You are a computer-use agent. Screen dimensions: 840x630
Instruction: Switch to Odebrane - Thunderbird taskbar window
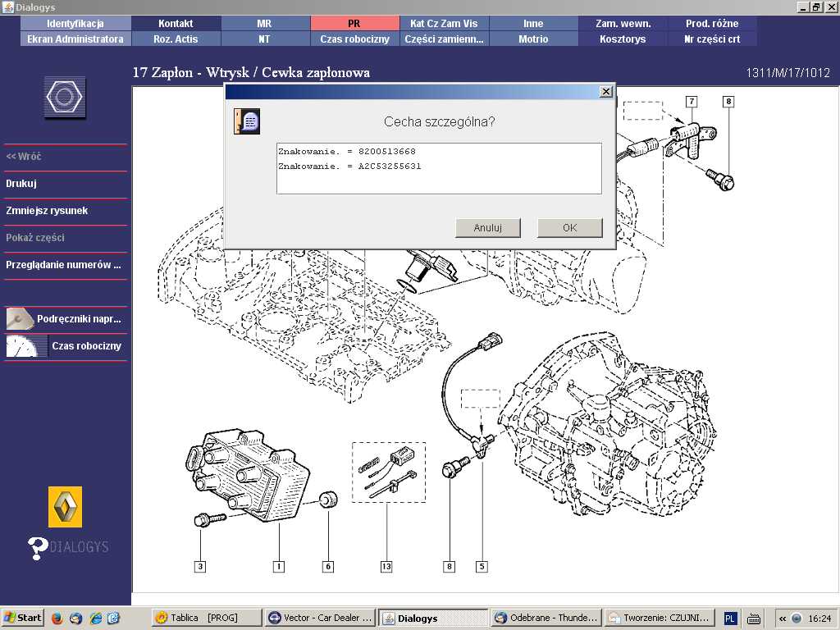[546, 619]
